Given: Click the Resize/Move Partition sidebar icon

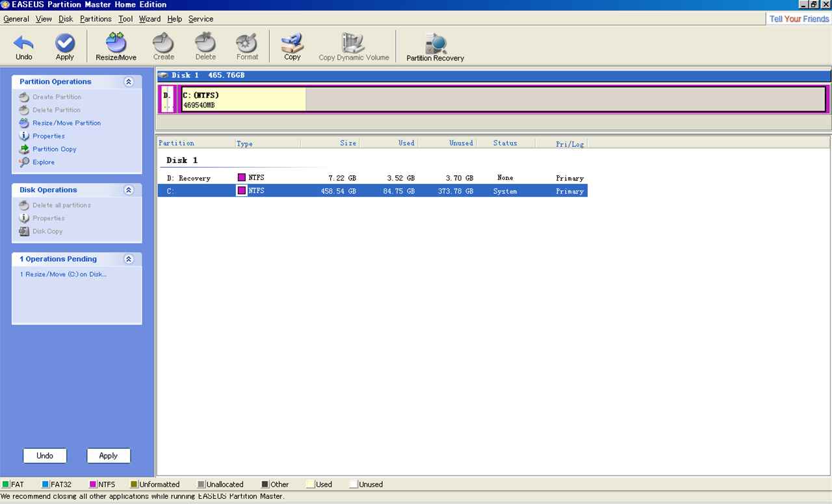Looking at the screenshot, I should [x=24, y=123].
